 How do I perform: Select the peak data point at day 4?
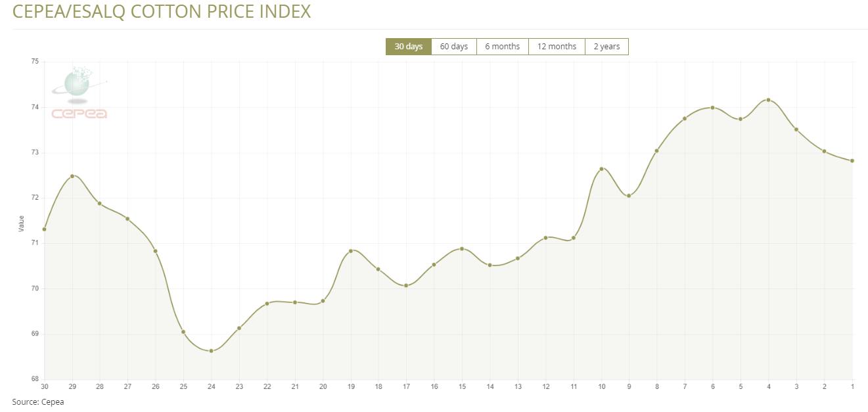click(x=768, y=100)
